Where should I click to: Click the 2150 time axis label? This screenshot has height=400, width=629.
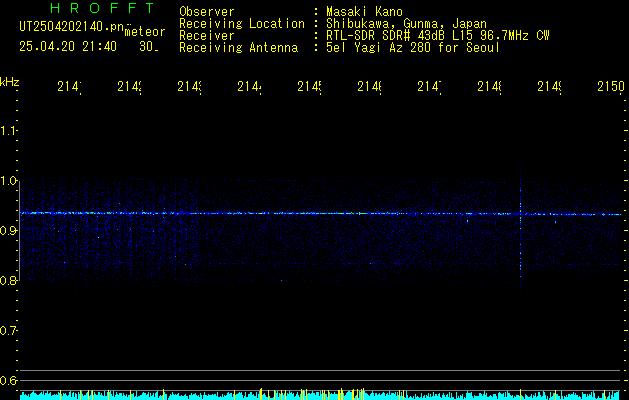pyautogui.click(x=611, y=87)
